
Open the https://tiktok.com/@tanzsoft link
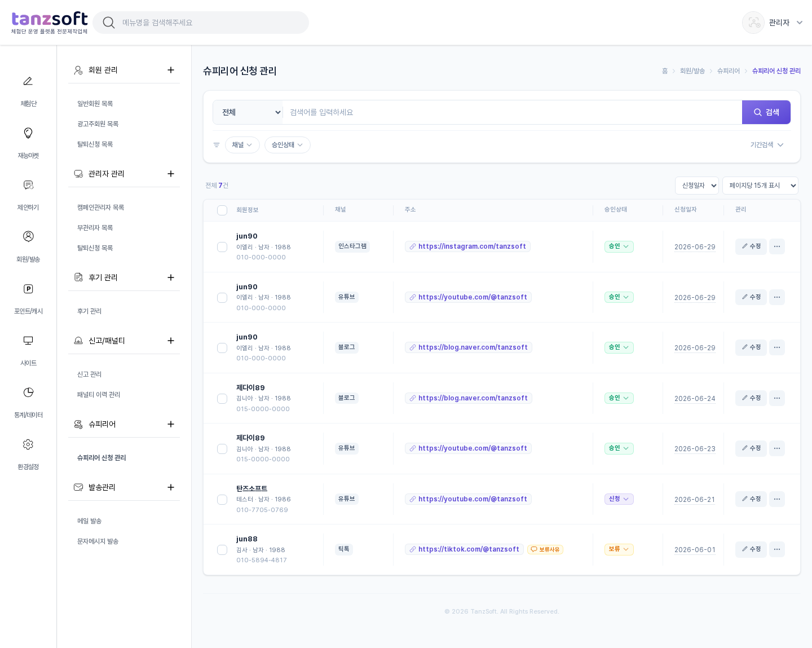[x=465, y=549]
